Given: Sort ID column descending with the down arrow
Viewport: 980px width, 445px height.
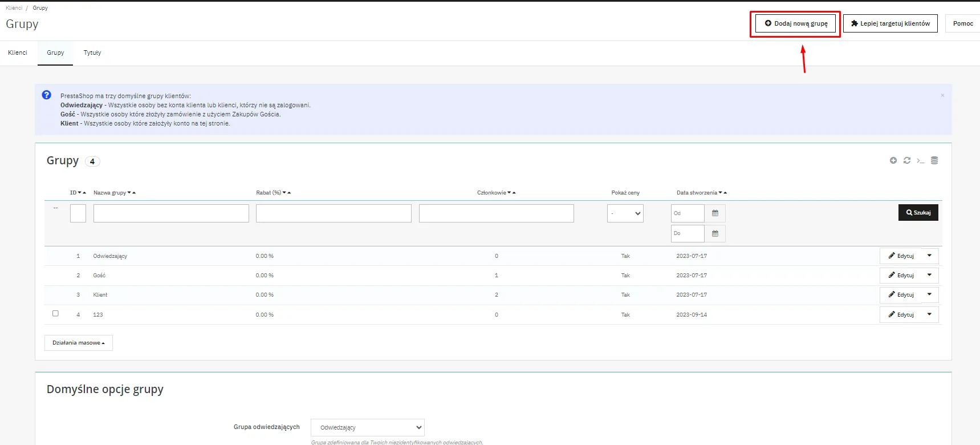Looking at the screenshot, I should click(79, 193).
